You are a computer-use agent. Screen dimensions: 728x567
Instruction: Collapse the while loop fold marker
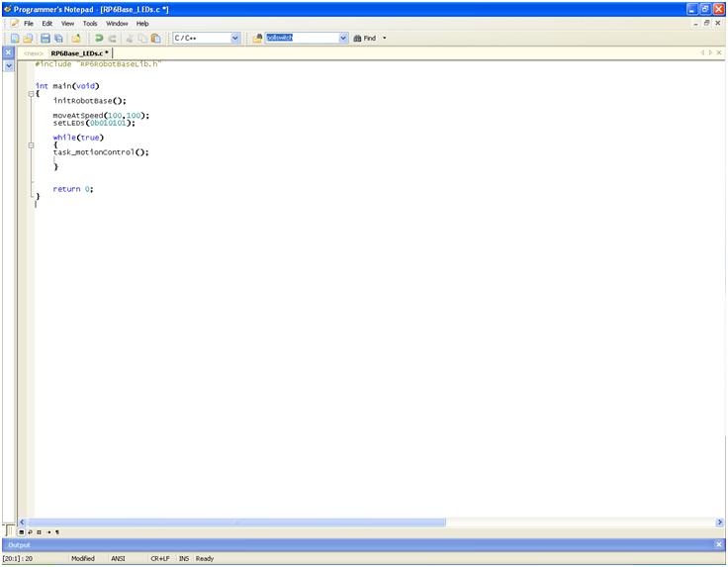31,145
